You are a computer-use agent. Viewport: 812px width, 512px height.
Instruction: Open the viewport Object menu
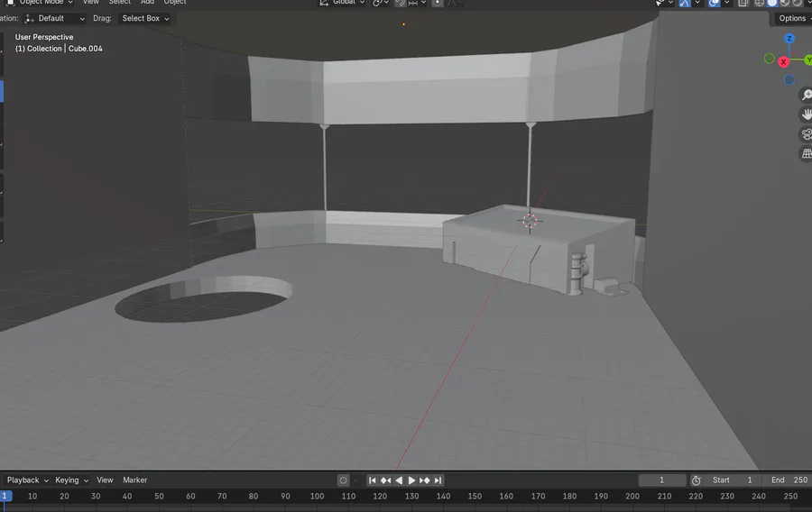pyautogui.click(x=175, y=3)
